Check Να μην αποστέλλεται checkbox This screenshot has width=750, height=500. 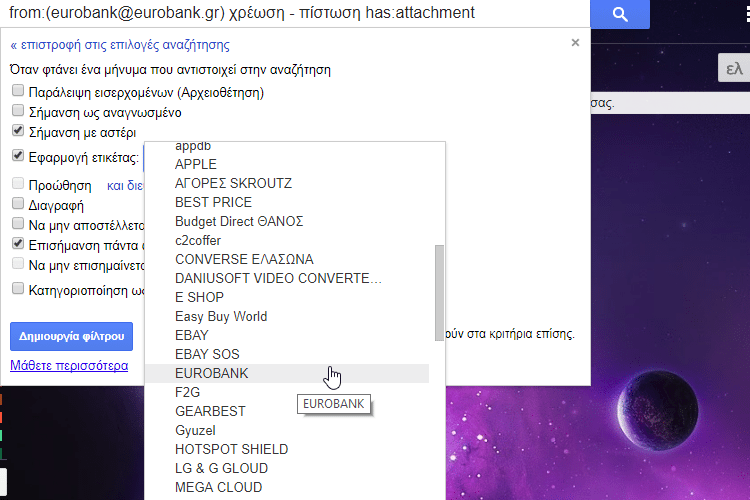(x=18, y=223)
